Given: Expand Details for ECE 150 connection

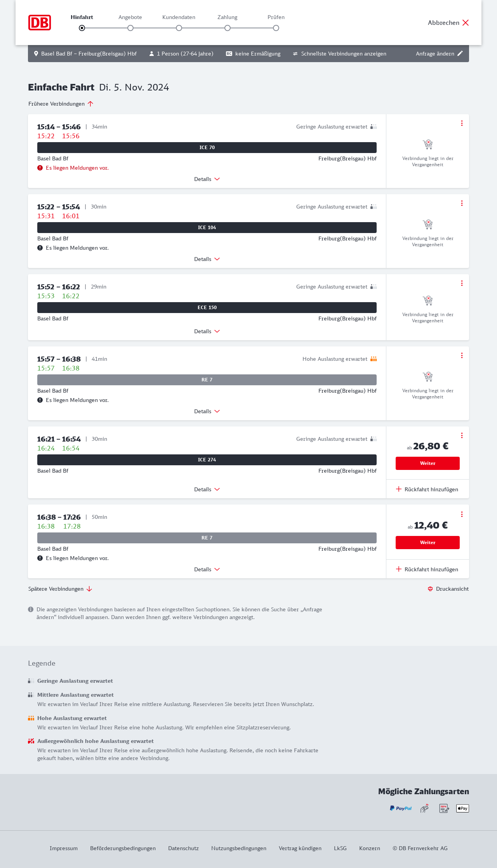Looking at the screenshot, I should pos(207,331).
